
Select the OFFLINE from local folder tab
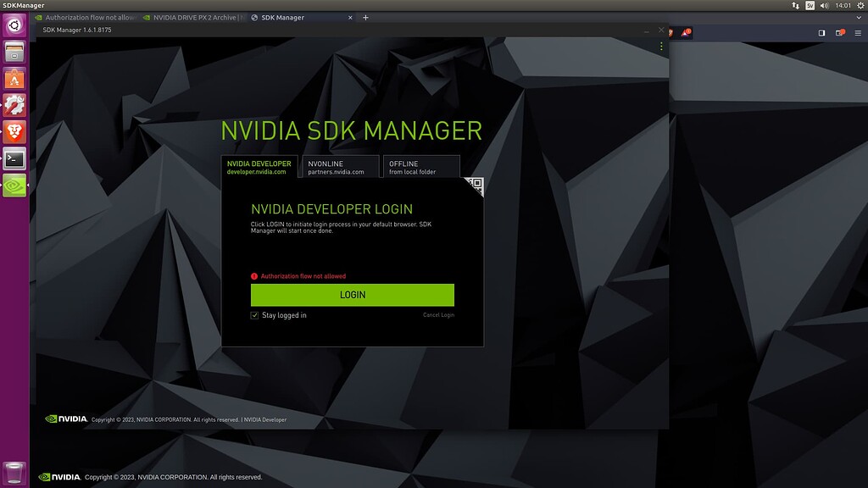click(x=420, y=166)
